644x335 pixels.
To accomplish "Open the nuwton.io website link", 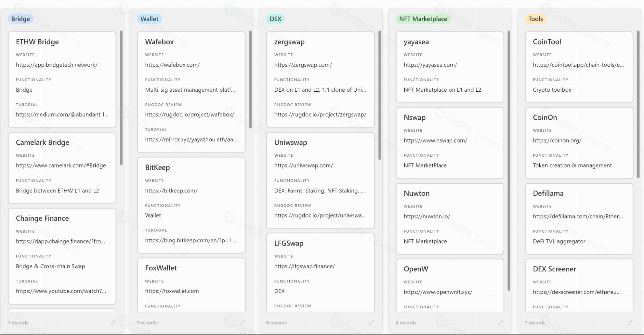I will (427, 216).
